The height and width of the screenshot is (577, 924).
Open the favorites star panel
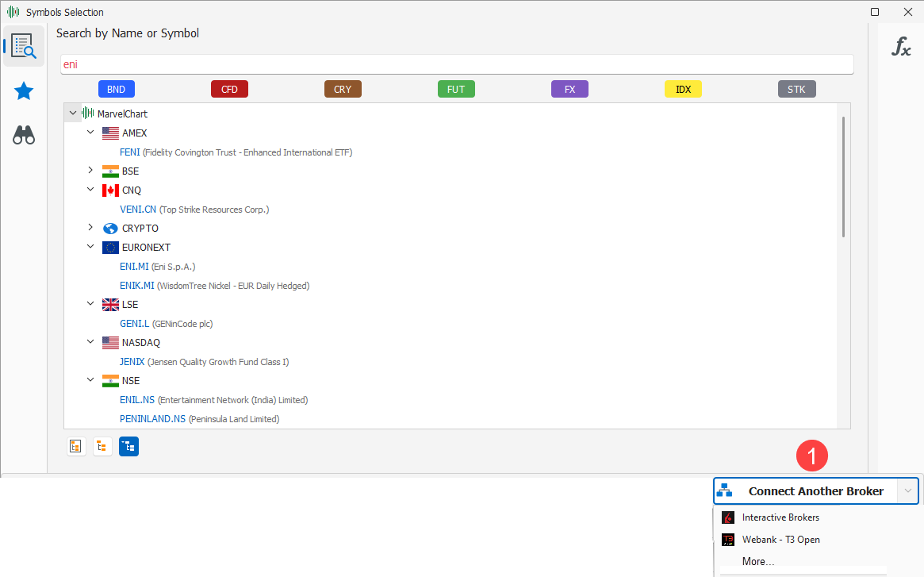point(24,90)
